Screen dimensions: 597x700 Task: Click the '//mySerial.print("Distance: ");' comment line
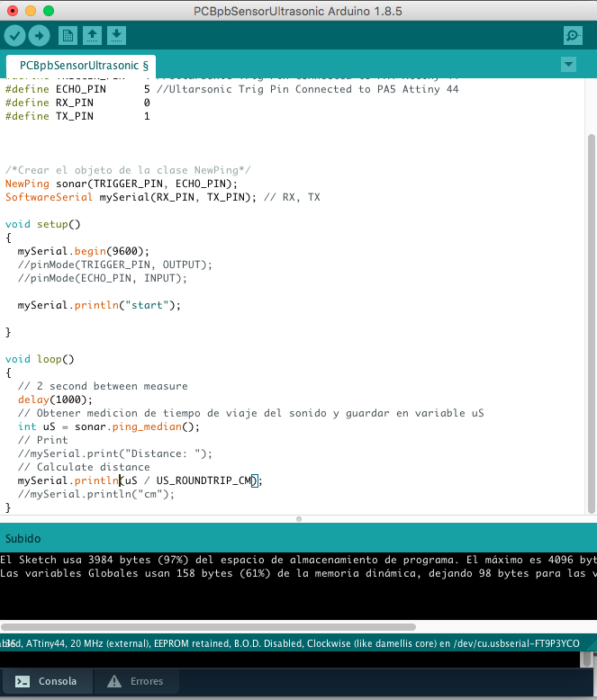pos(115,453)
